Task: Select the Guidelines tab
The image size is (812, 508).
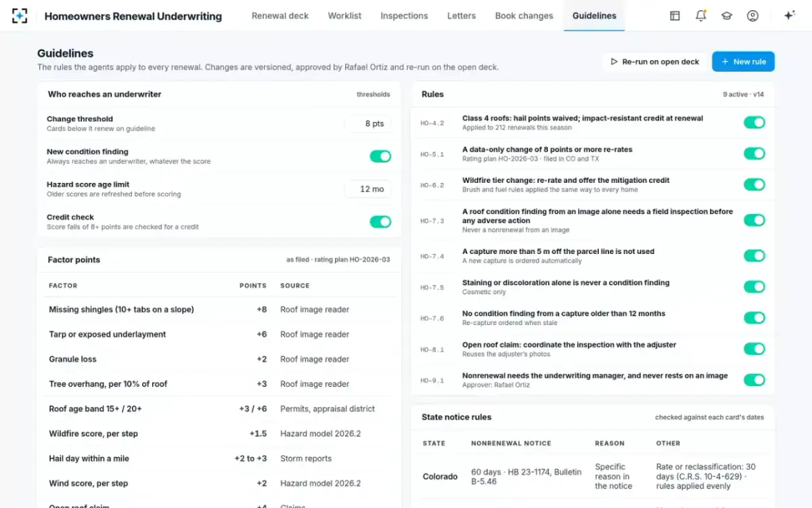Action: click(594, 16)
